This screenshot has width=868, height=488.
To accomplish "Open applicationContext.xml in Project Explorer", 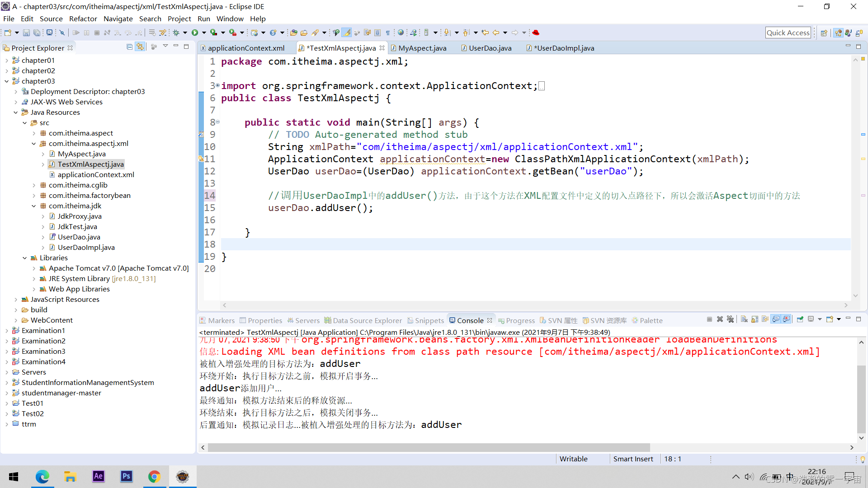I will tap(95, 175).
